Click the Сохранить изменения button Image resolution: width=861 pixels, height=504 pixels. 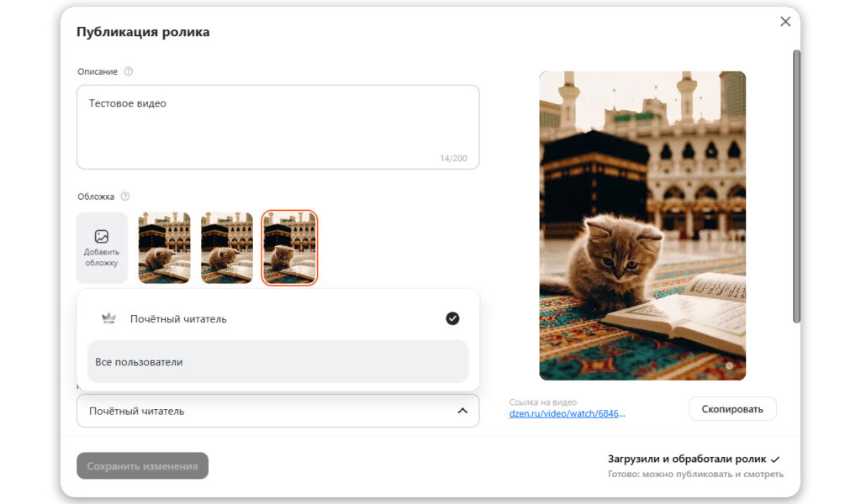pos(142,465)
